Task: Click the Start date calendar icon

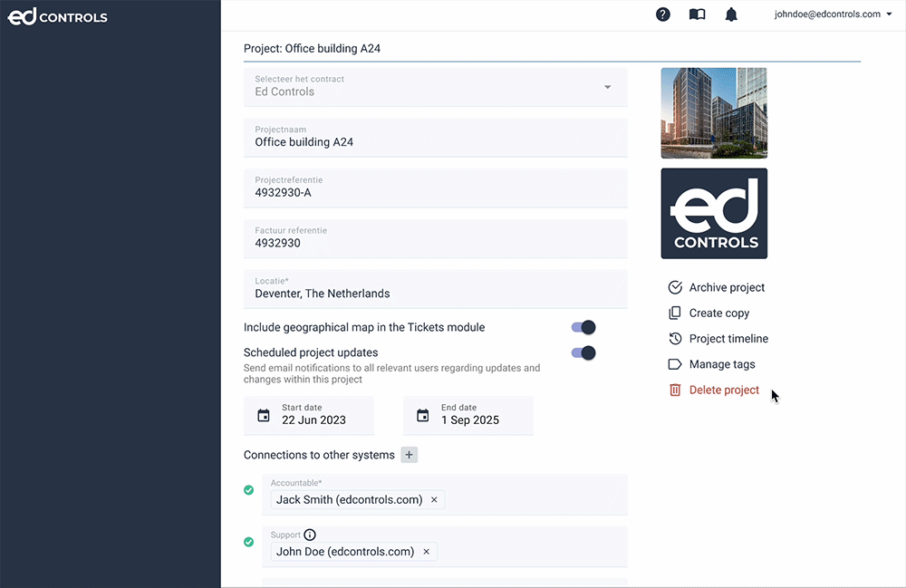Action: (264, 415)
